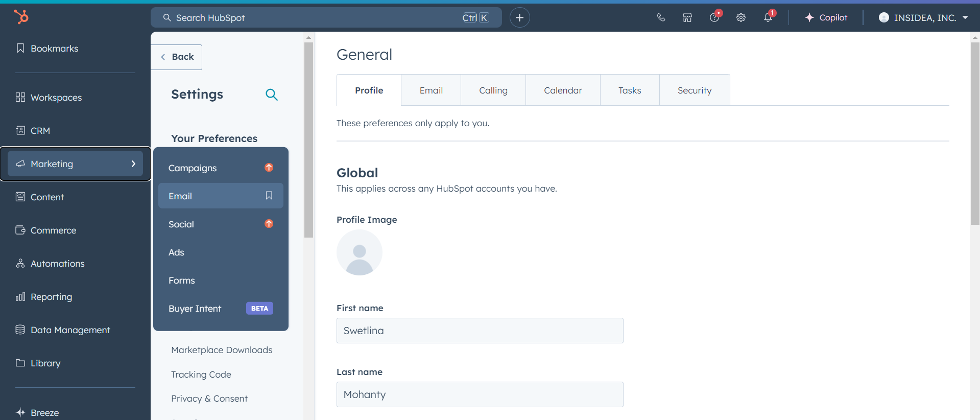The height and width of the screenshot is (420, 980).
Task: Click the account avatar icon
Action: point(884,17)
